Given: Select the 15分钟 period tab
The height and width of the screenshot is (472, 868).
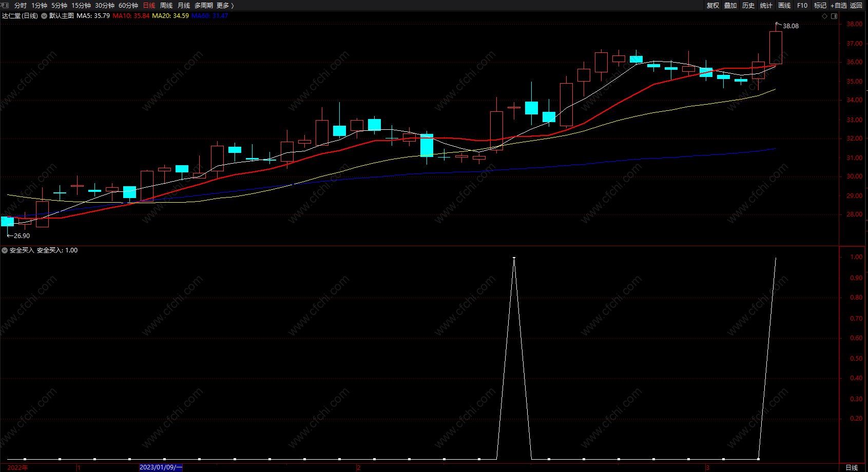Looking at the screenshot, I should click(81, 5).
